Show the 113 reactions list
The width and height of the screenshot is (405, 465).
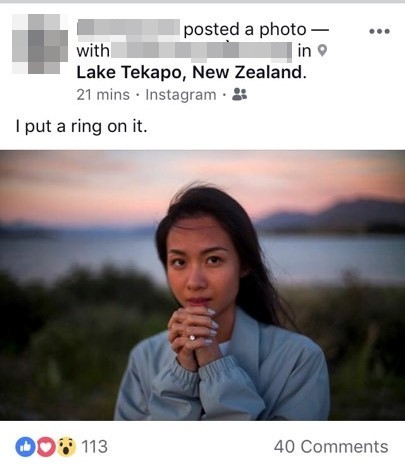coord(94,447)
